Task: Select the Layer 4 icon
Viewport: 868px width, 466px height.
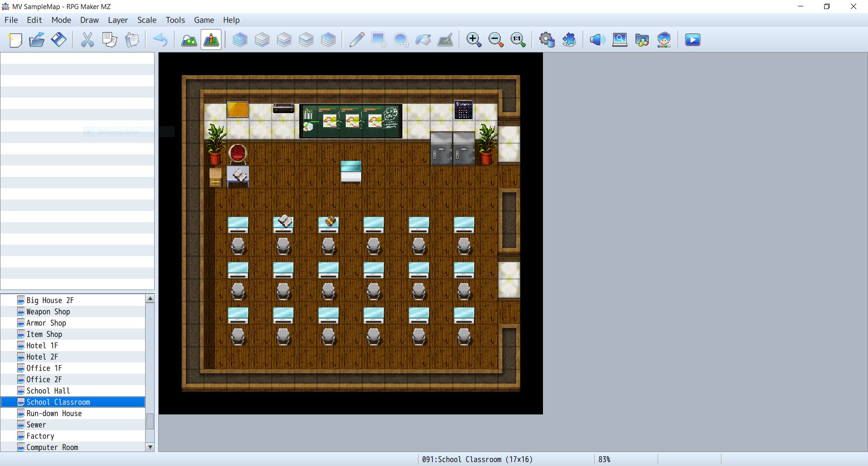Action: (x=329, y=40)
